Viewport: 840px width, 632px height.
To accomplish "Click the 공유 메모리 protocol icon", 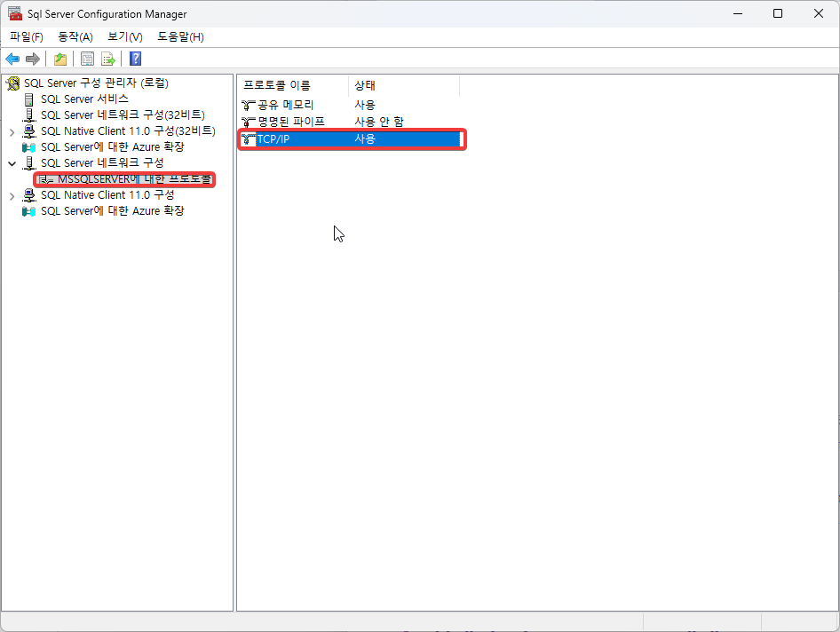I will (x=248, y=106).
